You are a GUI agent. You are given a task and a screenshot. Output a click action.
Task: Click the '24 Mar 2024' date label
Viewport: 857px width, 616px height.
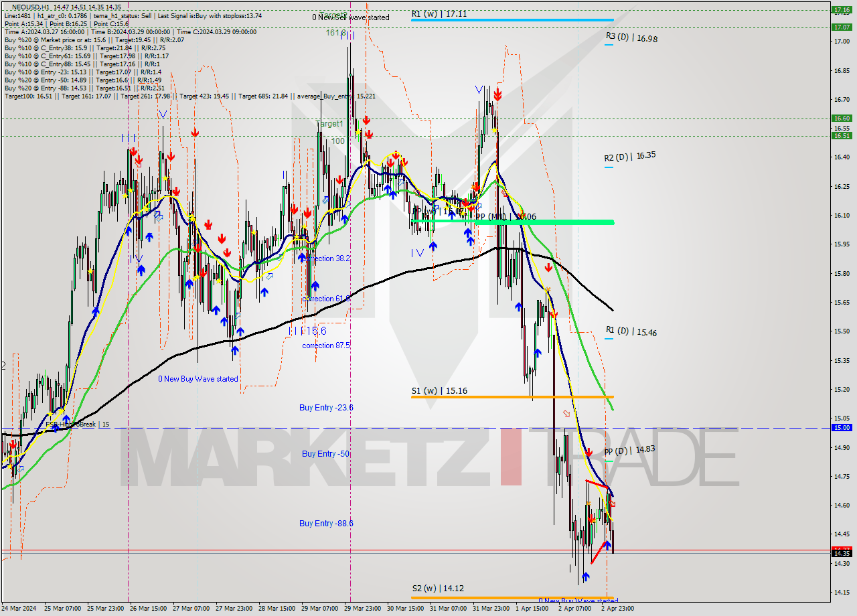(19, 609)
